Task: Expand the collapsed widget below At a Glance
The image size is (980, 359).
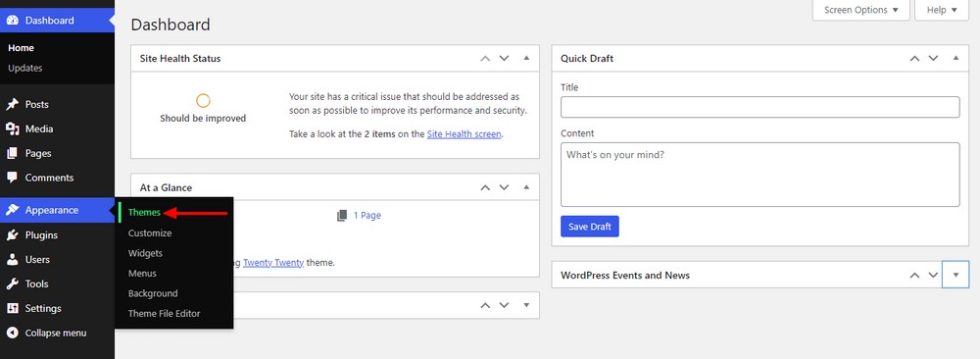Action: coord(526,305)
